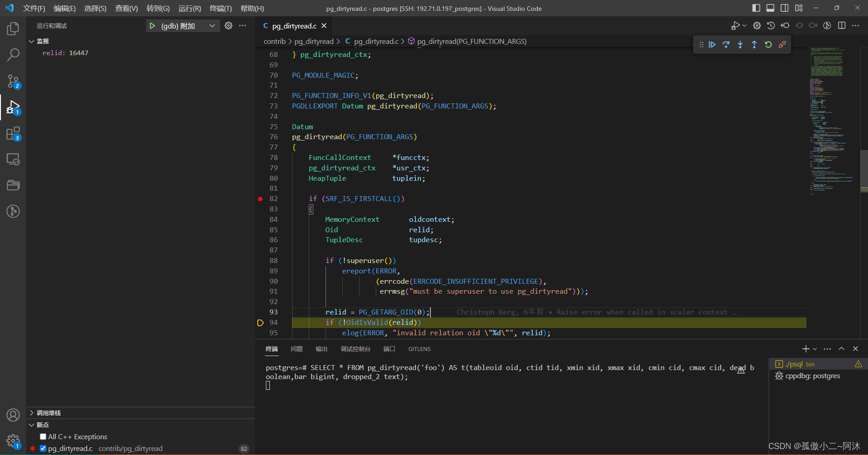Open the Search view in activity bar
This screenshot has width=868, height=455.
13,55
